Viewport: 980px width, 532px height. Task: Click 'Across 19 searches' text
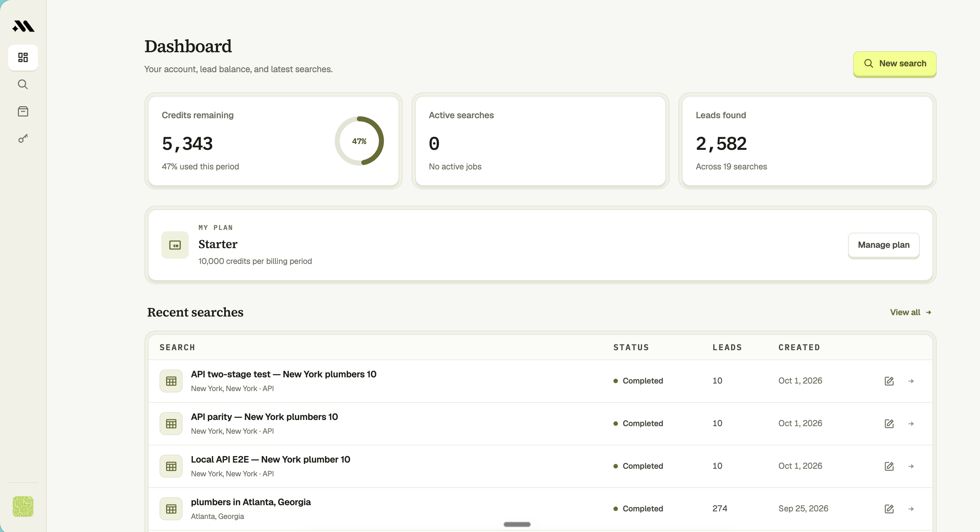pos(731,167)
